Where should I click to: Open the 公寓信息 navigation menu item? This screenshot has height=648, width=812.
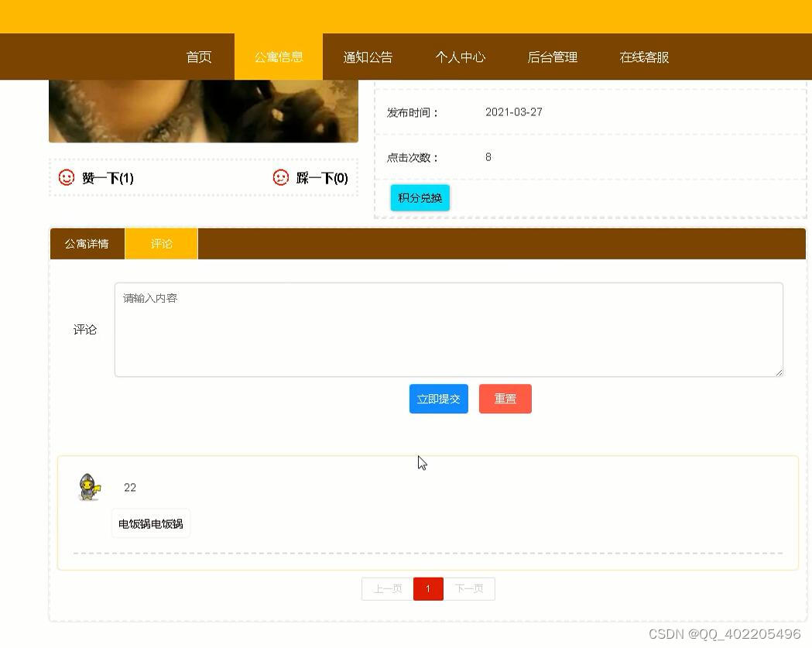coord(279,57)
